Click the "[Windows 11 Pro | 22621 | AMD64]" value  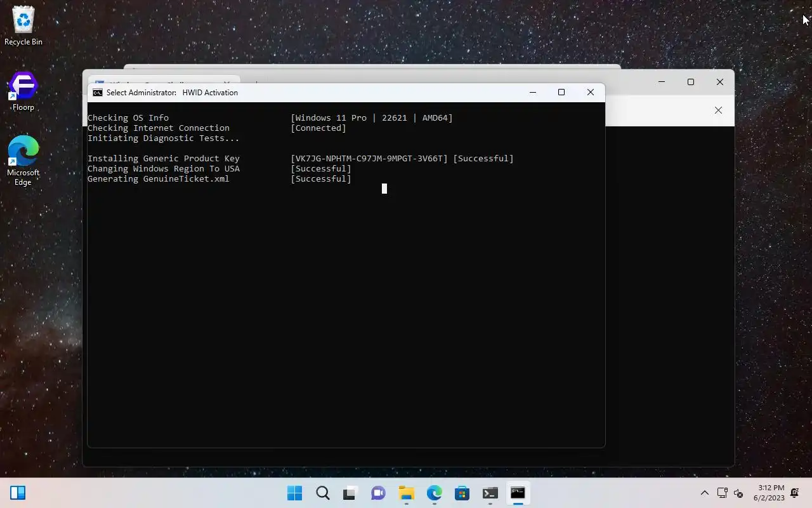pos(372,118)
